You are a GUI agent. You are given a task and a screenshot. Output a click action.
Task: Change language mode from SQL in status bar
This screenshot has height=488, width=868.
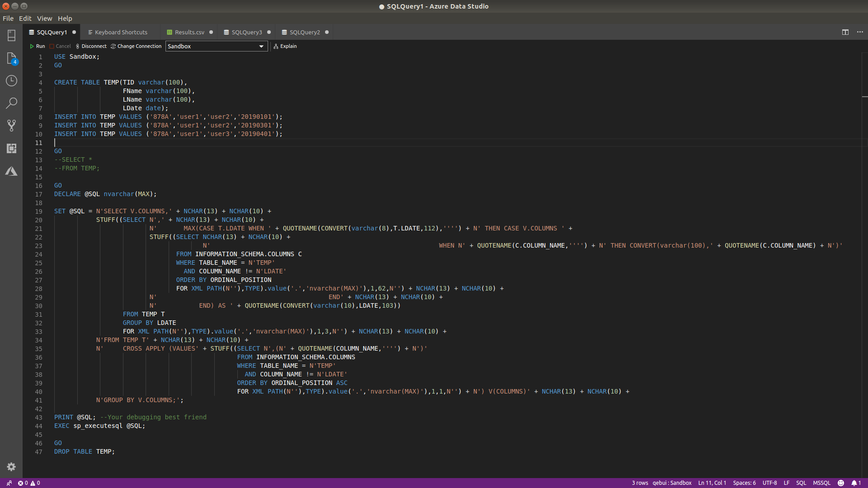pyautogui.click(x=801, y=483)
